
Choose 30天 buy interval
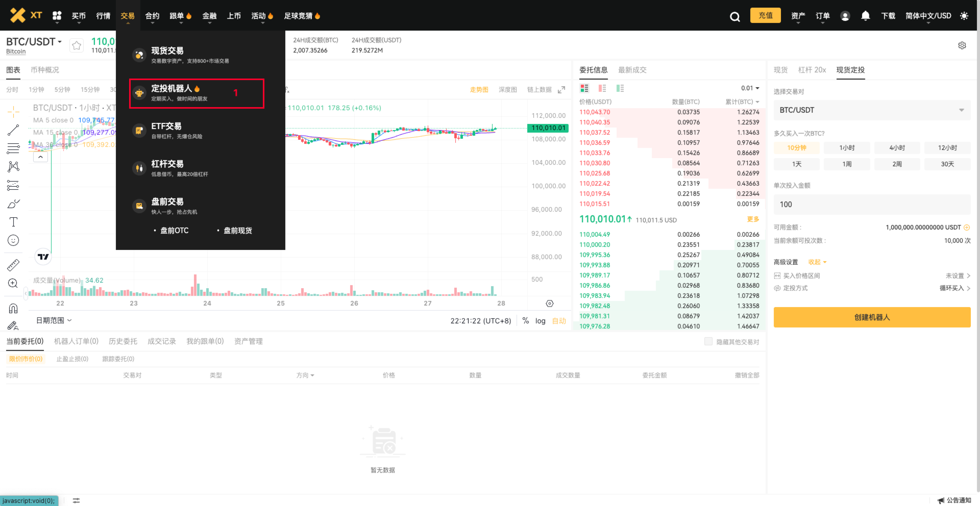pos(947,164)
